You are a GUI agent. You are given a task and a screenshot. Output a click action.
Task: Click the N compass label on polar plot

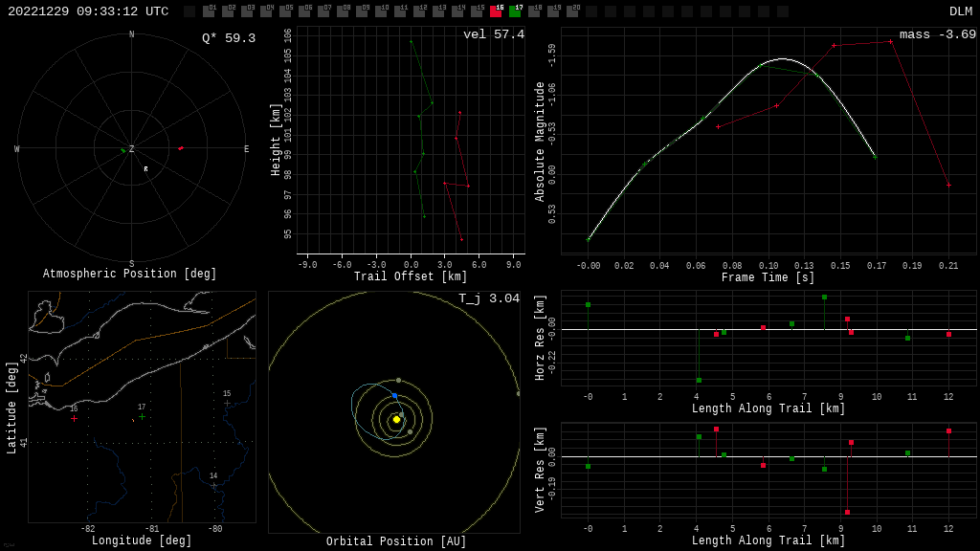[131, 34]
